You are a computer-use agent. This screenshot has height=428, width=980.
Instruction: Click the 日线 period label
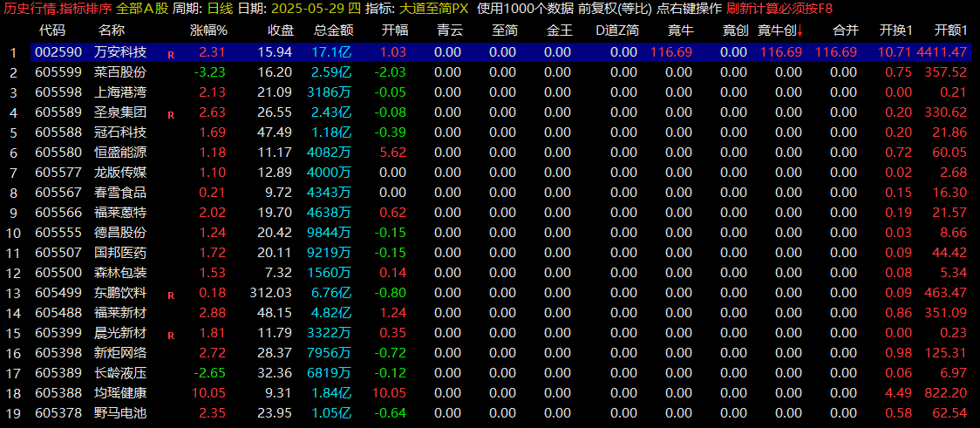pos(220,9)
